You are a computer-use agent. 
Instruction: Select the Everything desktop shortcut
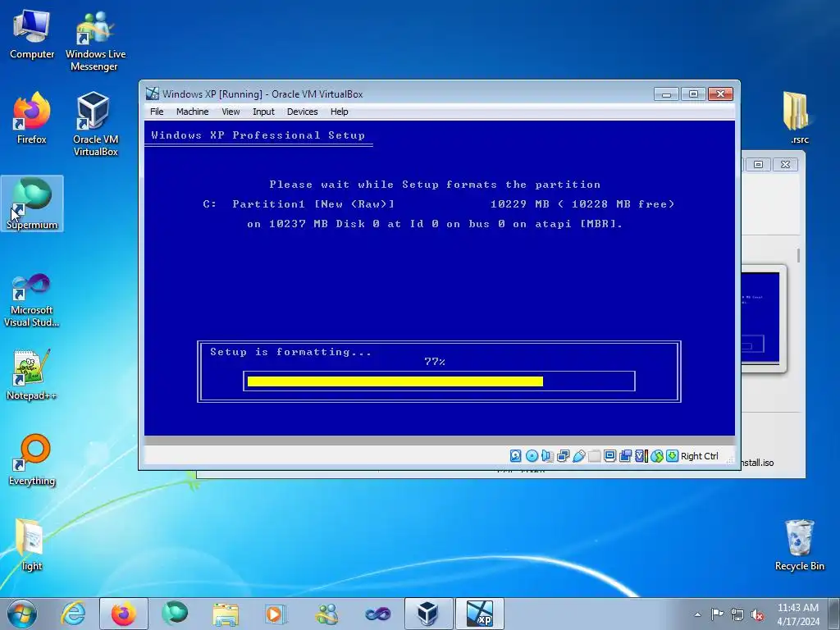32,459
